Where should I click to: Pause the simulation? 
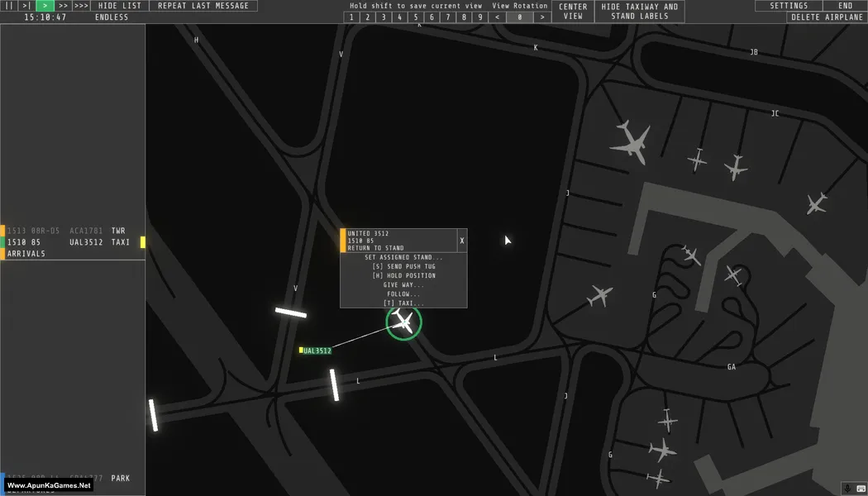(x=9, y=6)
